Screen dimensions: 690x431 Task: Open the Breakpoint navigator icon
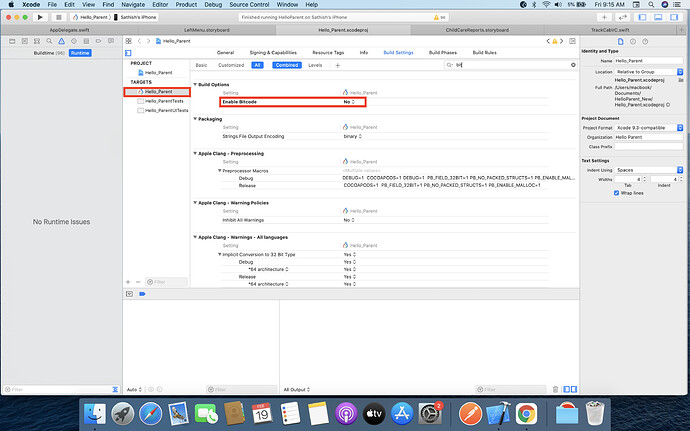tap(99, 41)
